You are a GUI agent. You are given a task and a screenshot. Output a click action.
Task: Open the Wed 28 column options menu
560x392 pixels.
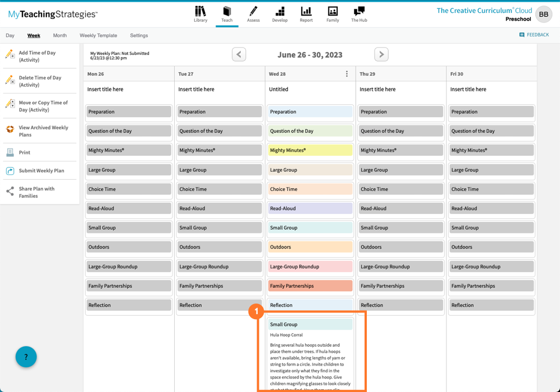point(347,73)
